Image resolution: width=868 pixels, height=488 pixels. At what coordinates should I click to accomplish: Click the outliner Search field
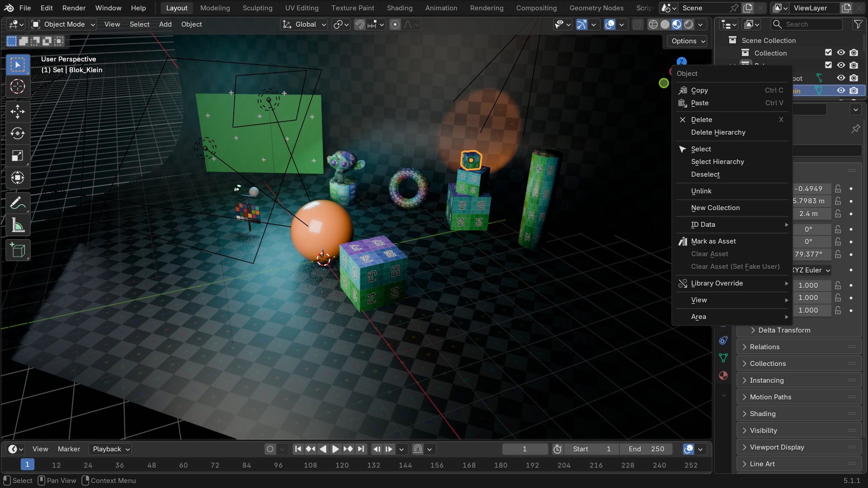click(x=807, y=24)
